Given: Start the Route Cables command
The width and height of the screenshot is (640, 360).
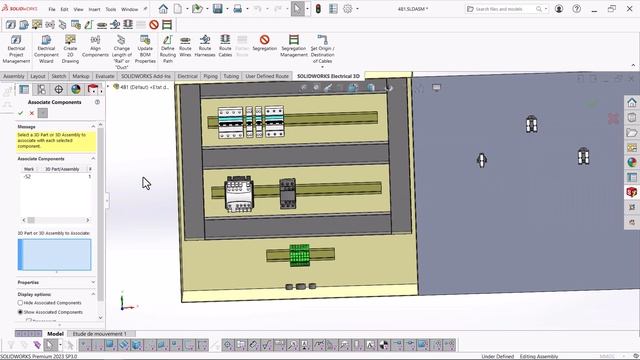Looking at the screenshot, I should coord(225,46).
